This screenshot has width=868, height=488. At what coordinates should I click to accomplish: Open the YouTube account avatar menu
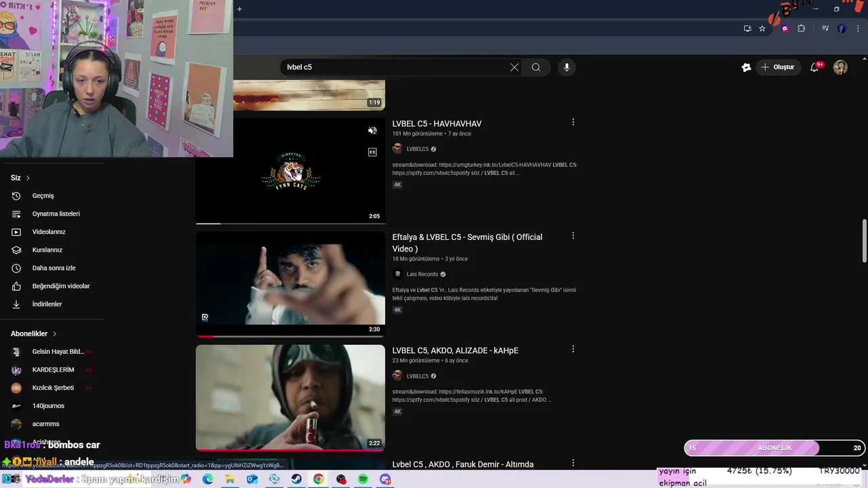click(840, 67)
